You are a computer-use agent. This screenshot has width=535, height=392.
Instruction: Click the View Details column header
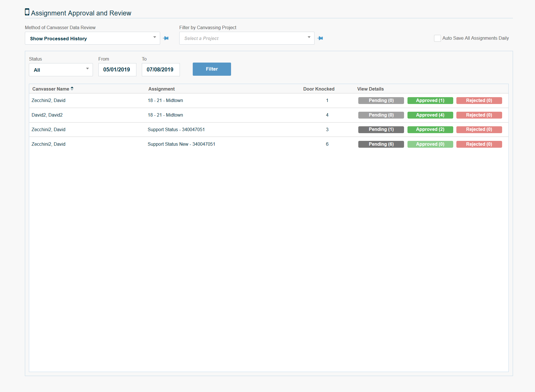click(x=371, y=89)
